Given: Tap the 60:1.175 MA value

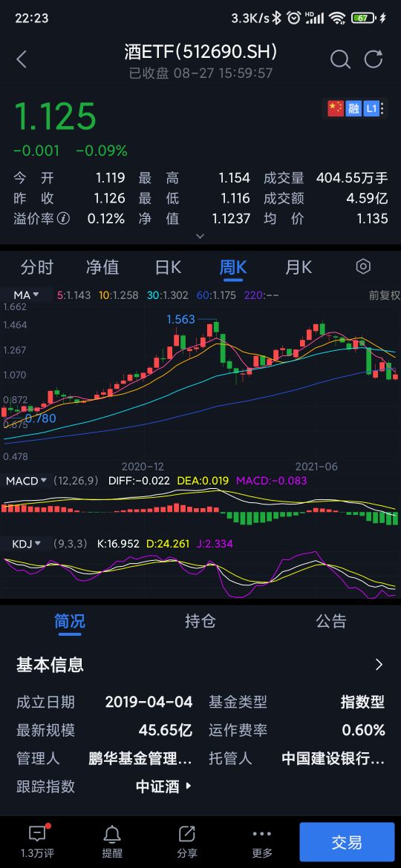Looking at the screenshot, I should [x=217, y=295].
